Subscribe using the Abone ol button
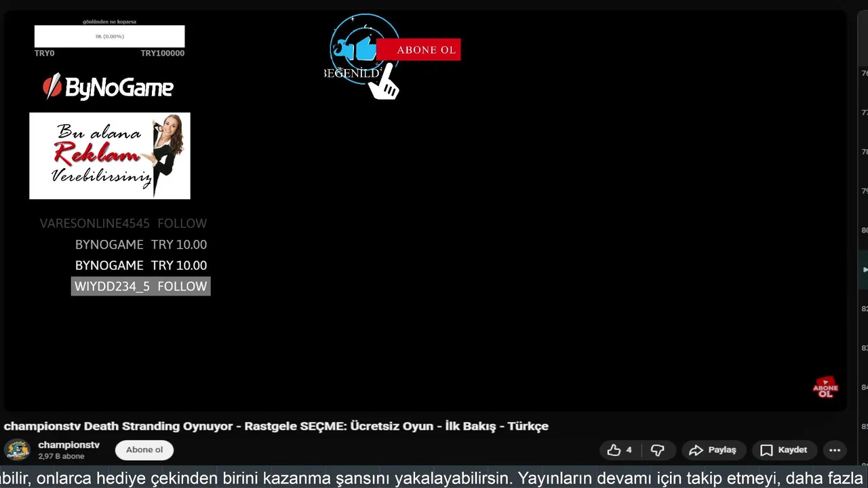 coord(144,449)
